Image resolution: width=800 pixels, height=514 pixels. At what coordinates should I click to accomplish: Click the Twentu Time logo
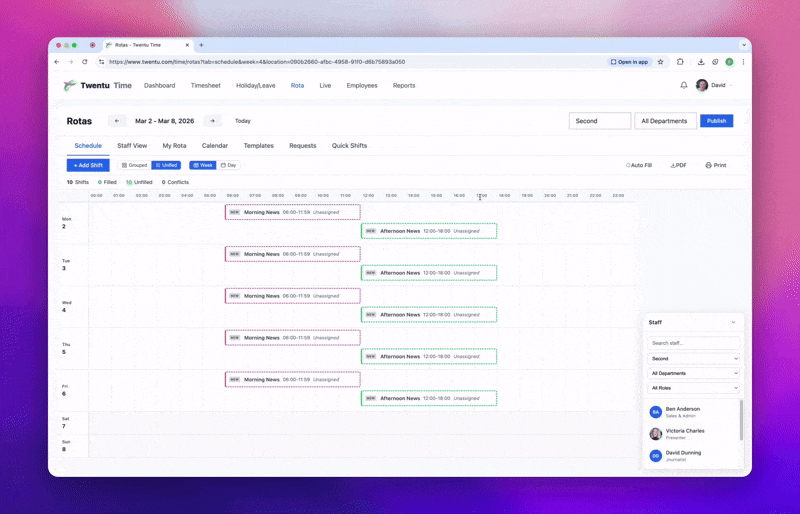(x=97, y=86)
